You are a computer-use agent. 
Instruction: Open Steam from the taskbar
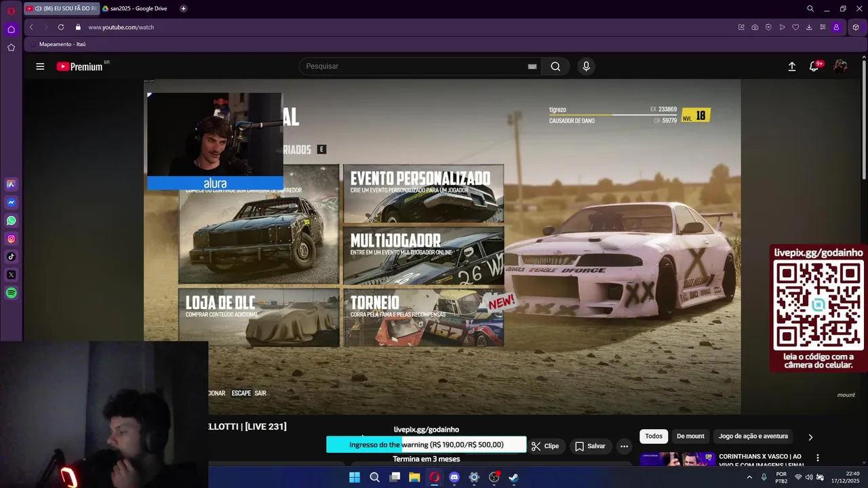click(x=514, y=477)
